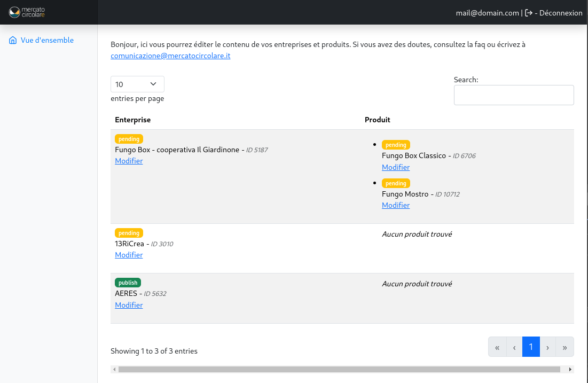Open Vue d'ensemble in the sidebar
Viewport: 588px width, 383px height.
pos(47,40)
